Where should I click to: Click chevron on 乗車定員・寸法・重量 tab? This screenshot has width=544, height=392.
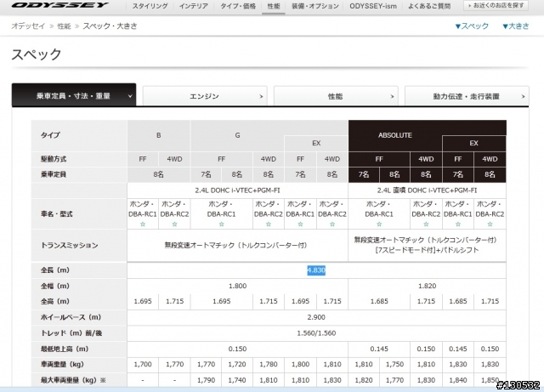pos(130,96)
